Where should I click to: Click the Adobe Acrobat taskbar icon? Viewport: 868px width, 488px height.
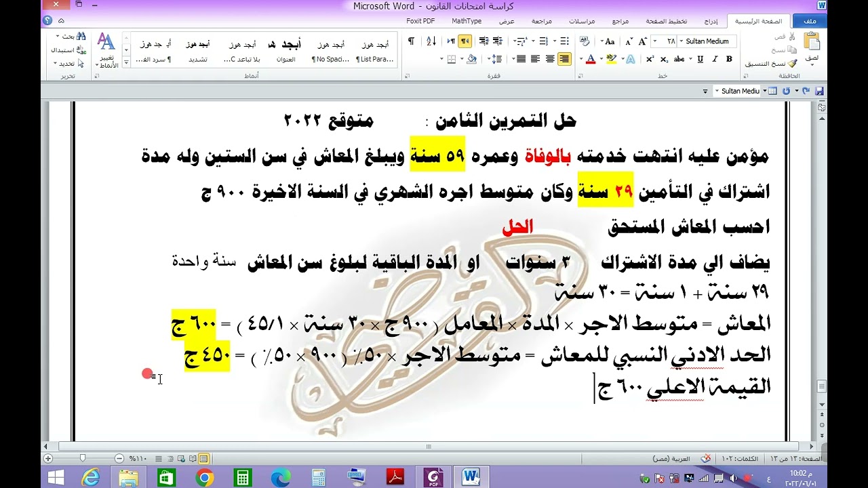click(395, 477)
